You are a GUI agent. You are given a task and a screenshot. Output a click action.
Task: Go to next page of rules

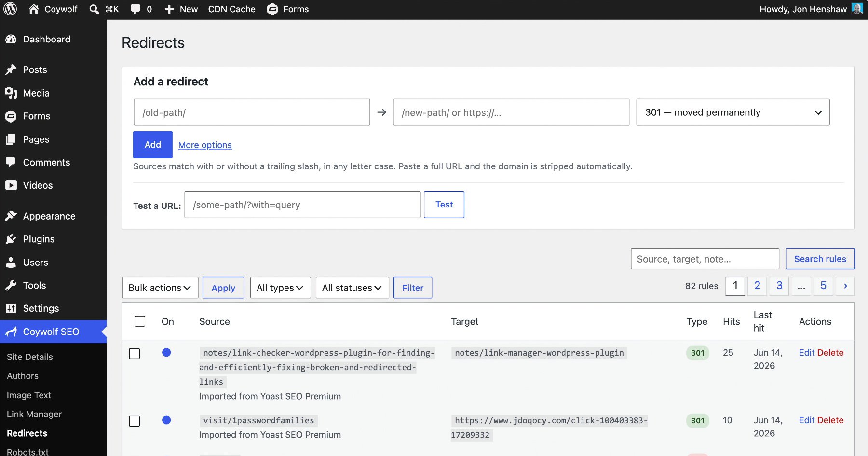845,286
